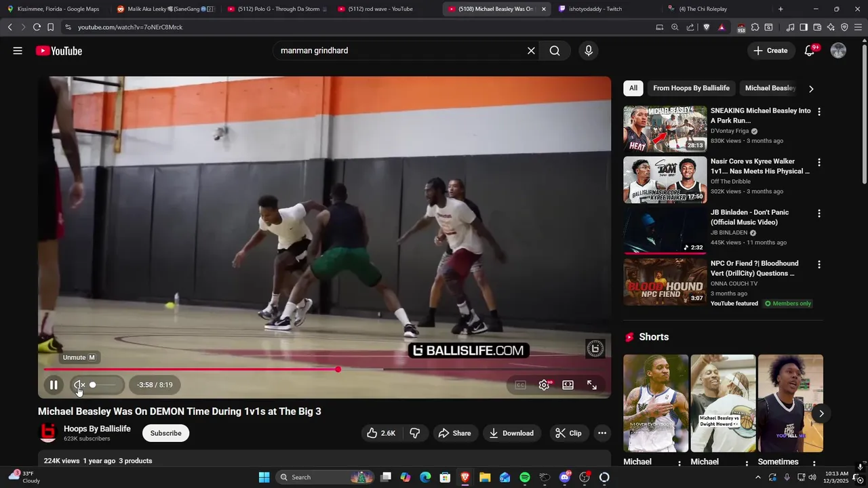Switch to theater mode
Viewport: 868px width, 488px height.
coord(568,385)
